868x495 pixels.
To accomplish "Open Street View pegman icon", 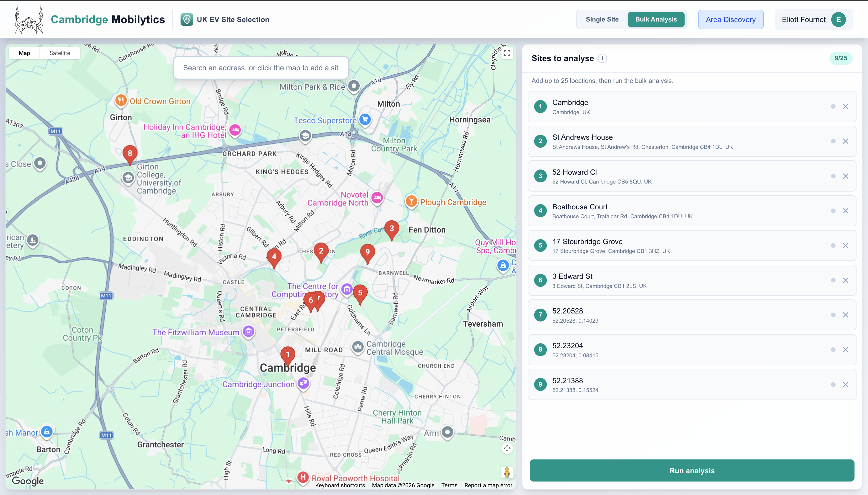I will click(507, 472).
